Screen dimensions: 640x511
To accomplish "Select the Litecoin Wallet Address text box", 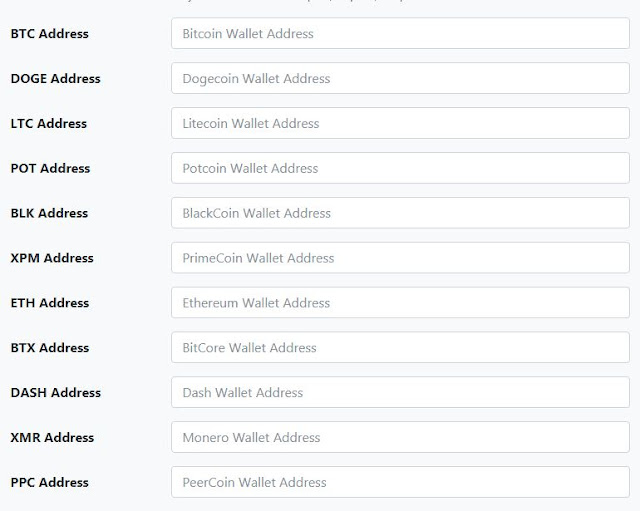I will [x=400, y=124].
